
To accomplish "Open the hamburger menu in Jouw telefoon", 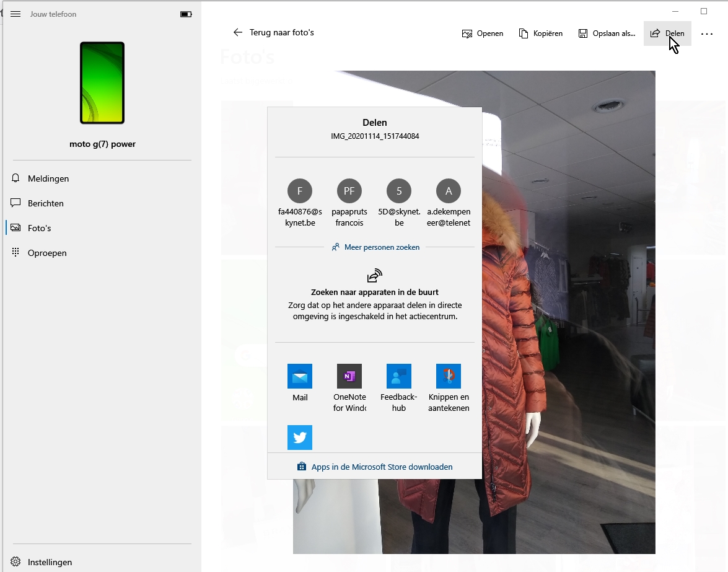I will pyautogui.click(x=15, y=14).
